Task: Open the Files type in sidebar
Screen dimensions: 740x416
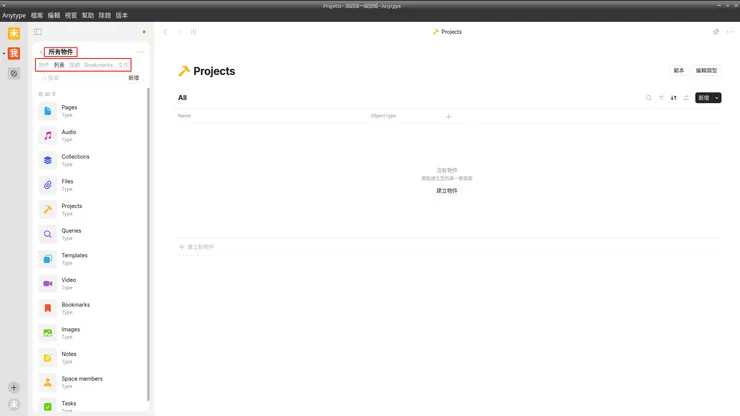Action: pyautogui.click(x=92, y=185)
